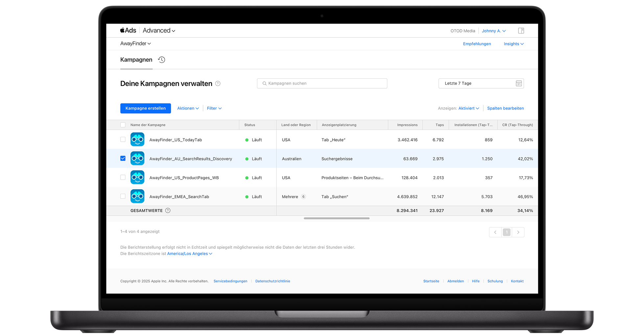This screenshot has height=336, width=644.
Task: Uncheck the AwayFinder_AU_SearchResults_Discovery checkbox
Action: click(x=123, y=158)
